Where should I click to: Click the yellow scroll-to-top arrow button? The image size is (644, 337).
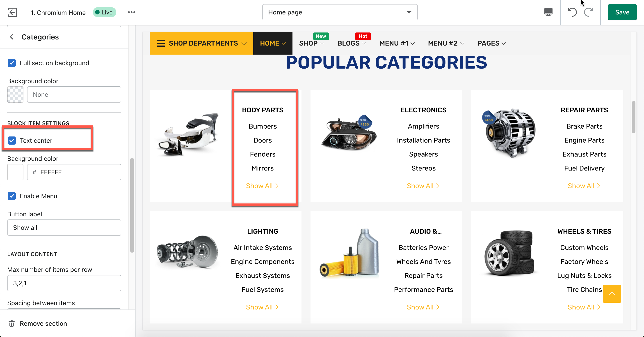click(612, 293)
